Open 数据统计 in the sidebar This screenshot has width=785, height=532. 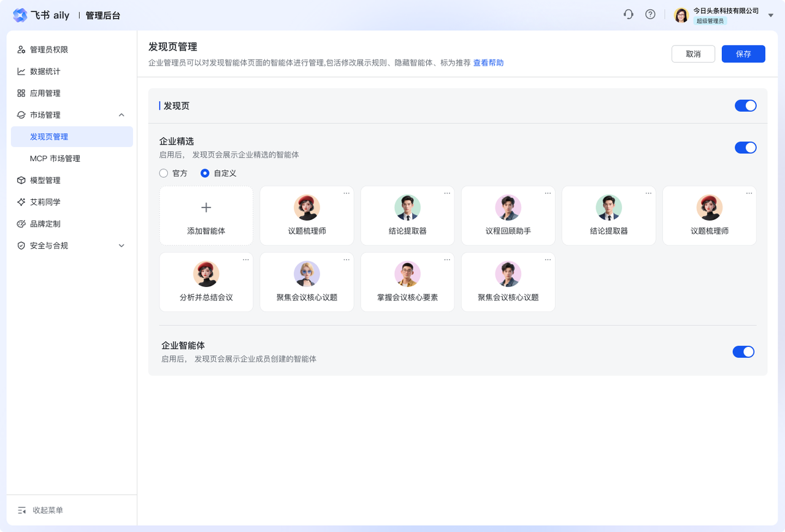[x=45, y=72]
